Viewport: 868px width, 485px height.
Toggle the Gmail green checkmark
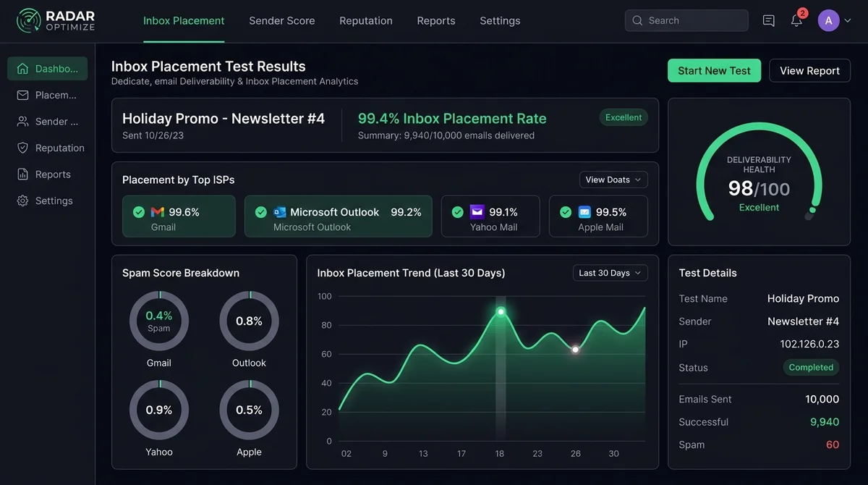click(139, 212)
